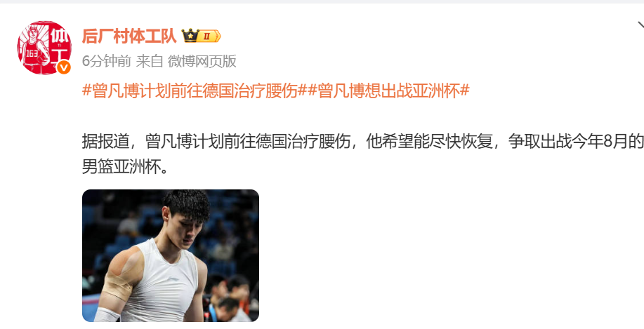Click the crown membership icon
The width and height of the screenshot is (644, 329).
(190, 36)
